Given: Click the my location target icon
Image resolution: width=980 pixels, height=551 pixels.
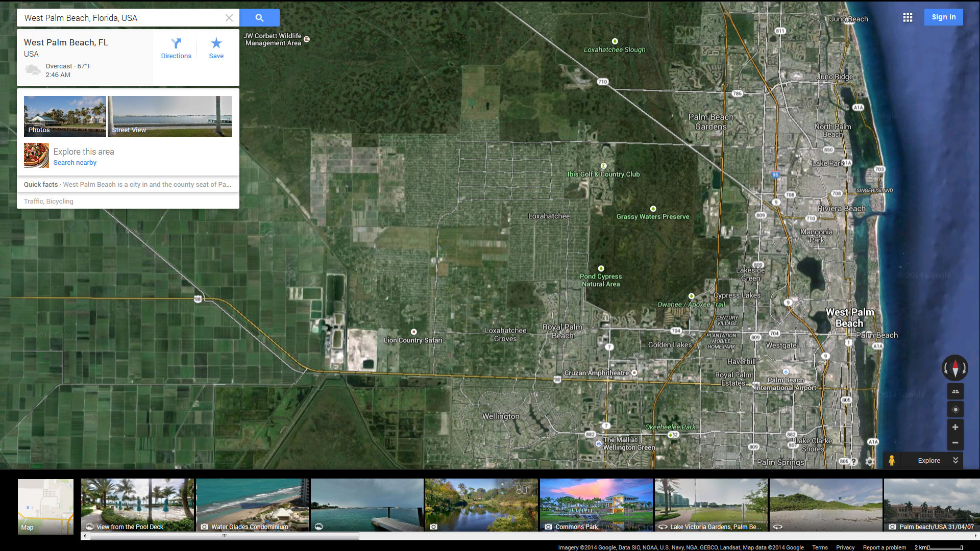Looking at the screenshot, I should tap(955, 409).
